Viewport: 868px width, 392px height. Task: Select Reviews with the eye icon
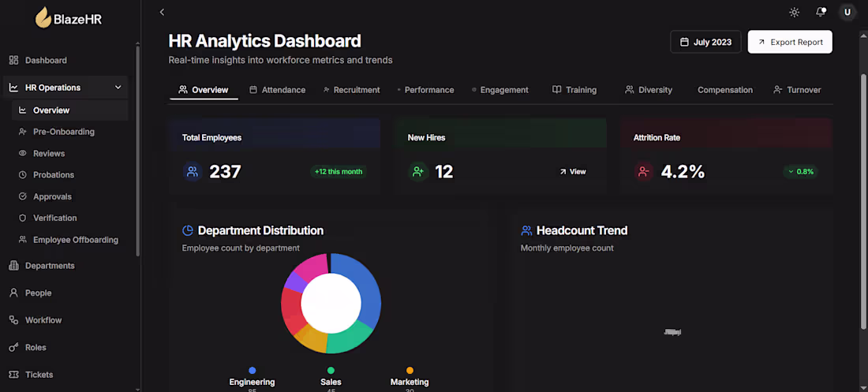click(23, 153)
